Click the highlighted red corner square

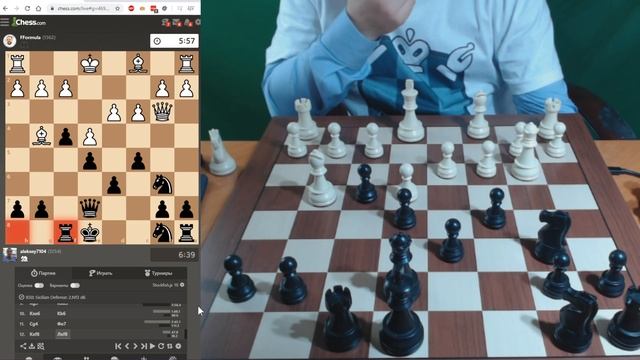[x=17, y=232]
